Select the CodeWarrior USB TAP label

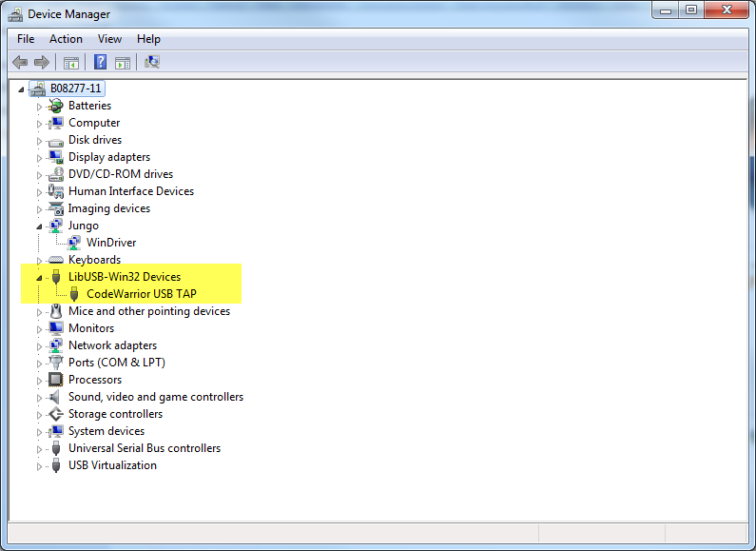tap(142, 294)
